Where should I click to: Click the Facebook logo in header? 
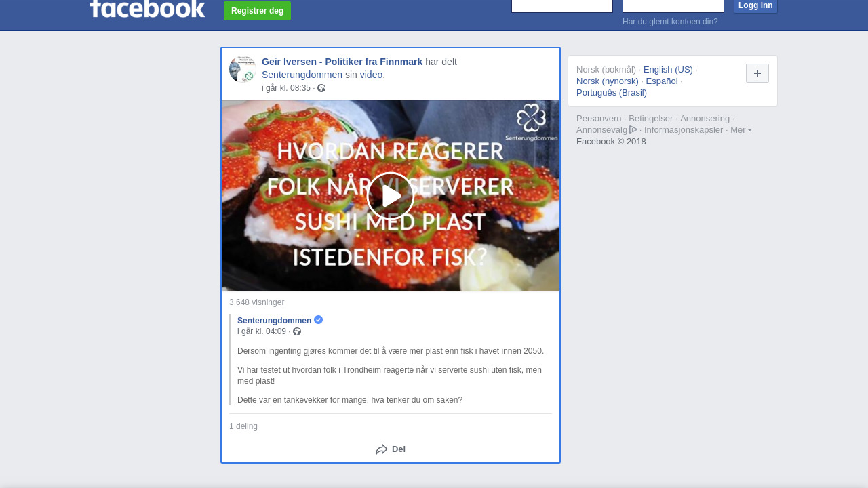pos(147,8)
